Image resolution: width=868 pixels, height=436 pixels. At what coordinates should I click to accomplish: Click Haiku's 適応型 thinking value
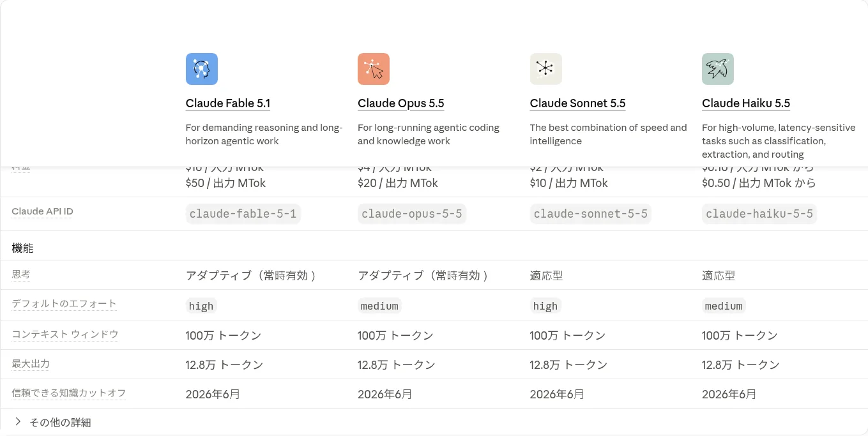(x=719, y=276)
